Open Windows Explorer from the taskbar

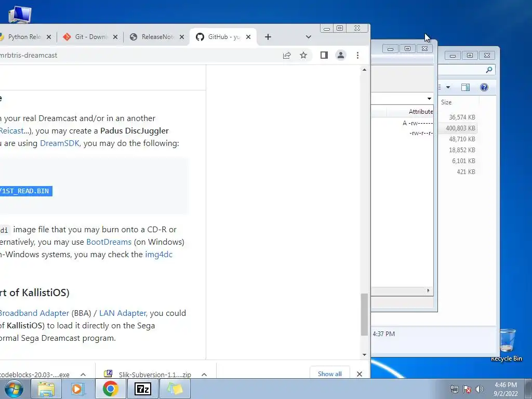click(46, 389)
